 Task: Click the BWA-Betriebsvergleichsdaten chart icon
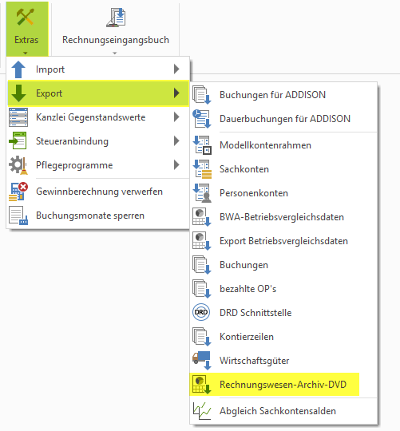[x=202, y=217]
